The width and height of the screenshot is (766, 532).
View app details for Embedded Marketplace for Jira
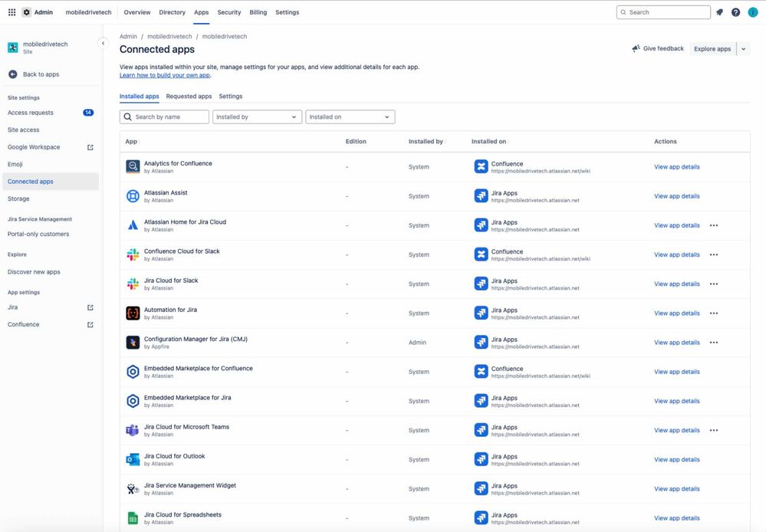pyautogui.click(x=676, y=401)
